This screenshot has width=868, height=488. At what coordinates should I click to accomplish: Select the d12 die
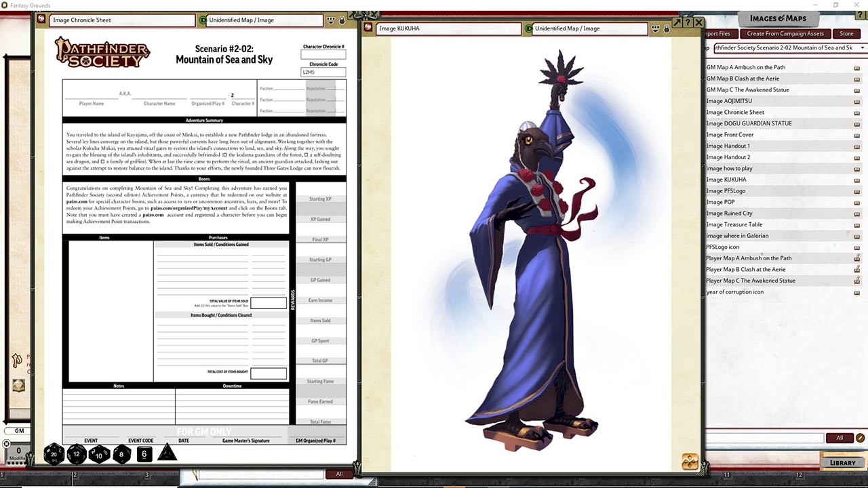click(76, 455)
